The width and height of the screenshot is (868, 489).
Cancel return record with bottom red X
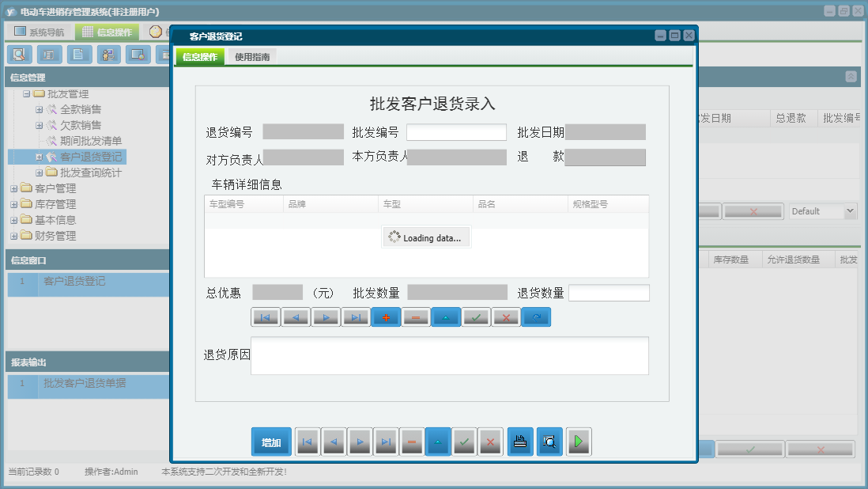[490, 442]
